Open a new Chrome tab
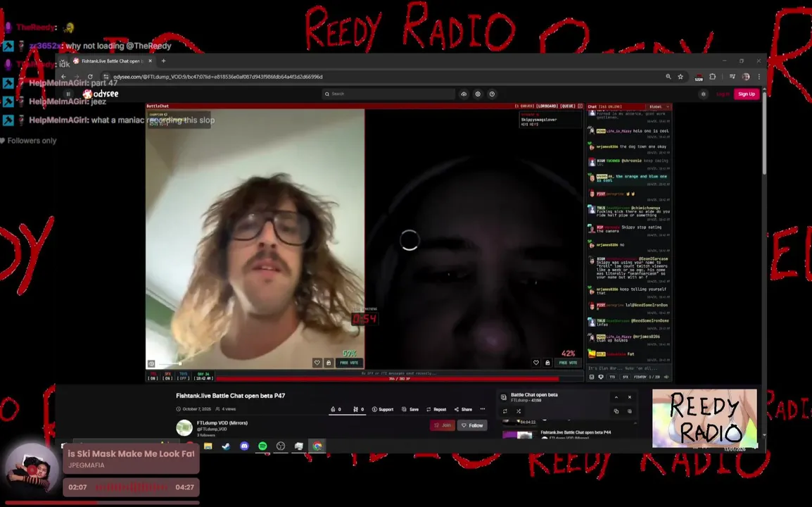 click(163, 61)
